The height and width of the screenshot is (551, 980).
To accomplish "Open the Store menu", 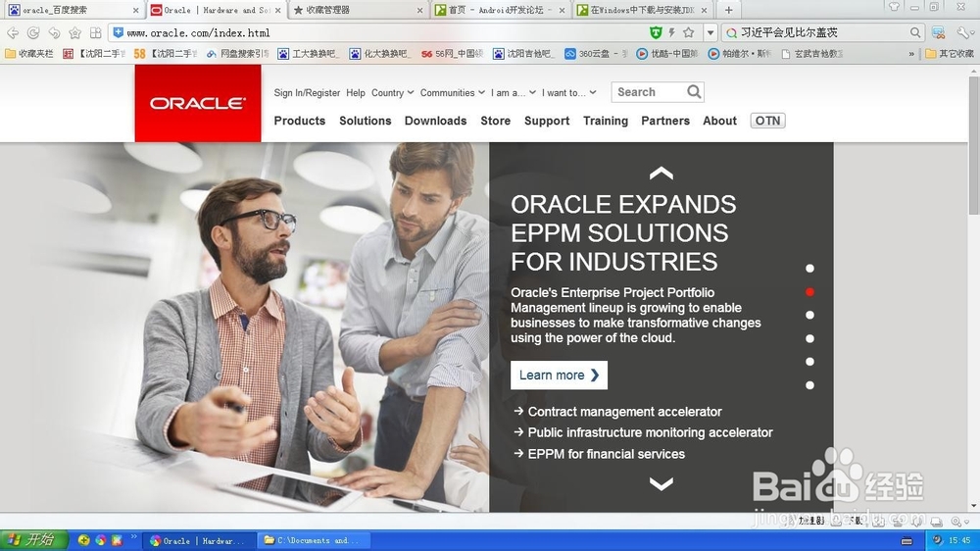I will [x=496, y=121].
